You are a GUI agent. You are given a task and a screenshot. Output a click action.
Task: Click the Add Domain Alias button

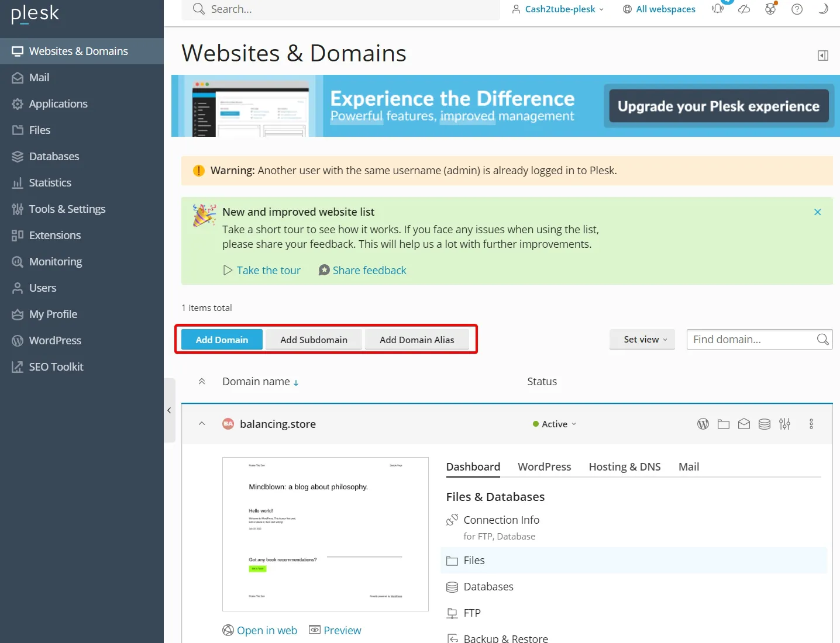point(417,340)
